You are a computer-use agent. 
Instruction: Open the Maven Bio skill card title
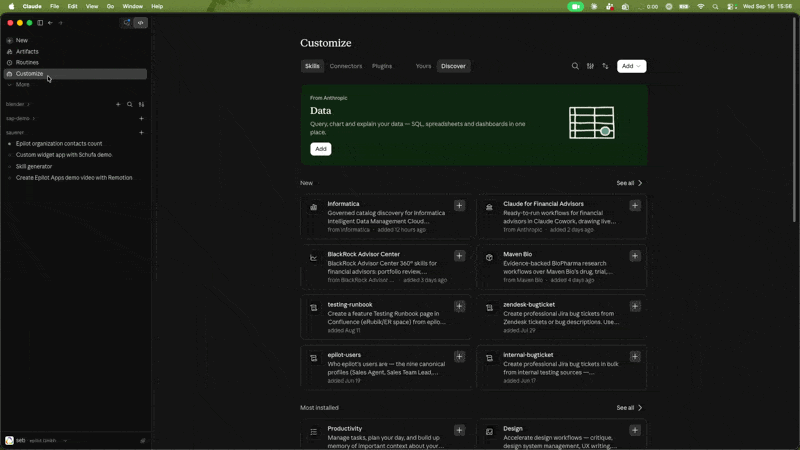point(517,254)
